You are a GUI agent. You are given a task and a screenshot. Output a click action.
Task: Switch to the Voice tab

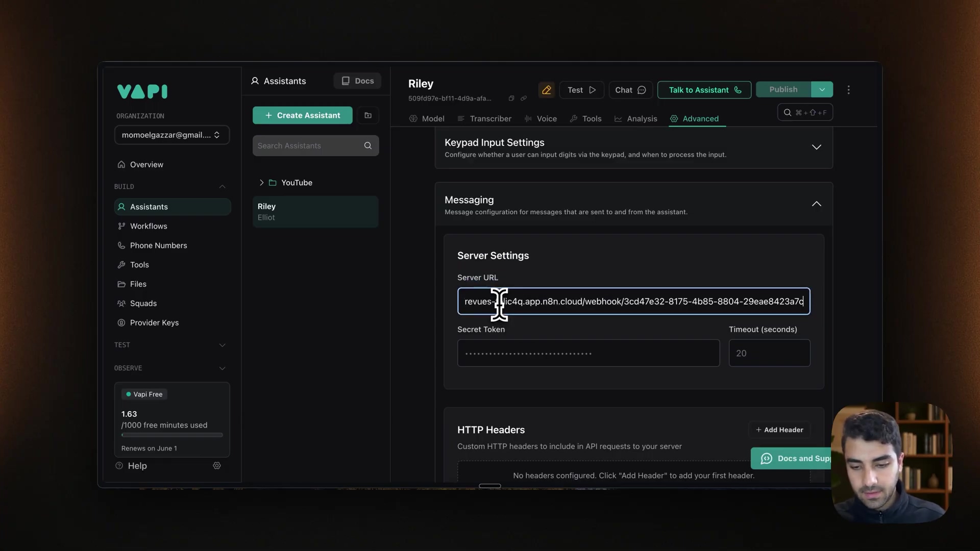[x=541, y=119]
